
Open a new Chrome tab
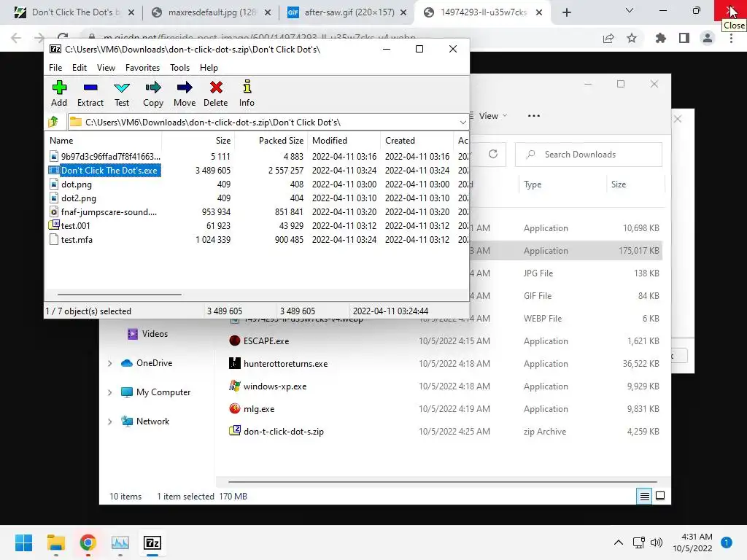(566, 12)
